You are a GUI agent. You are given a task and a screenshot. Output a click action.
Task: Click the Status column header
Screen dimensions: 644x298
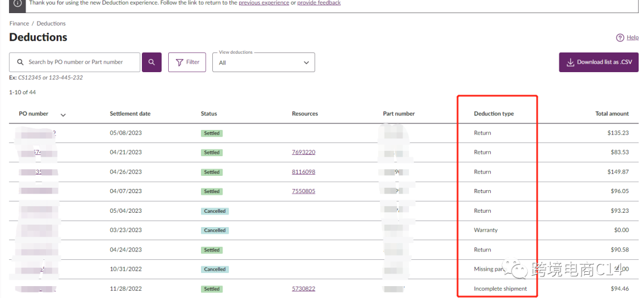pos(209,114)
